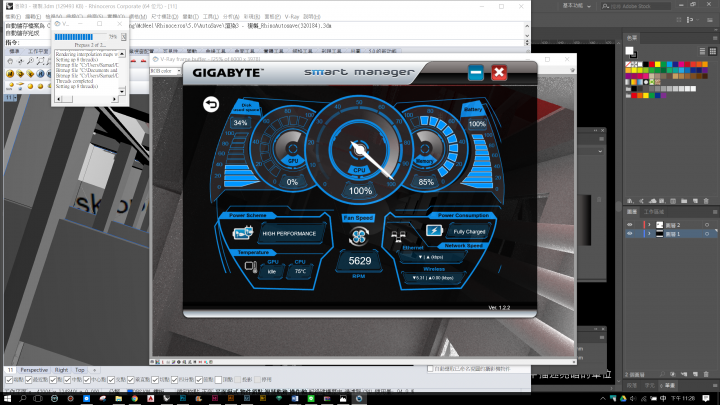Click the 100% CPU usage readout
The image size is (720, 405).
point(360,191)
